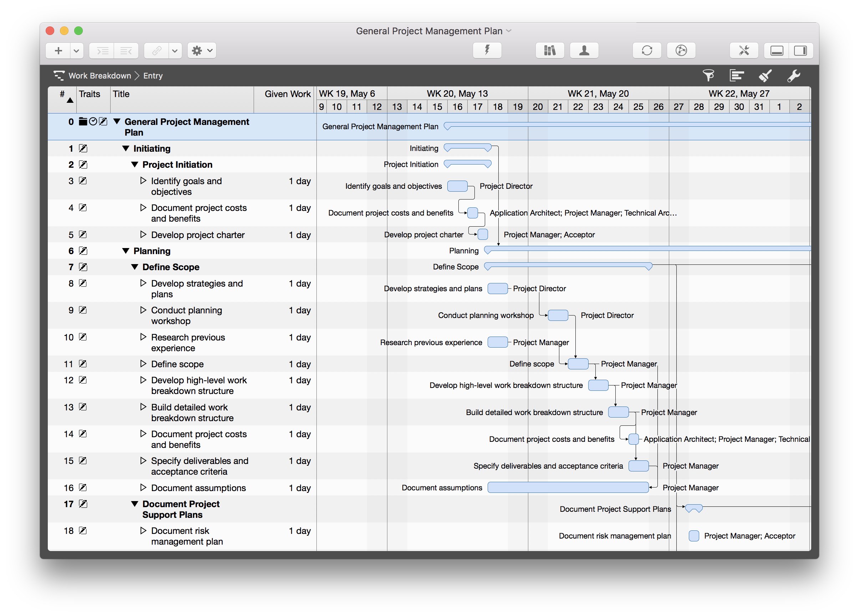This screenshot has width=859, height=616.
Task: Select the Document assumptions Gantt bar
Action: (x=568, y=487)
